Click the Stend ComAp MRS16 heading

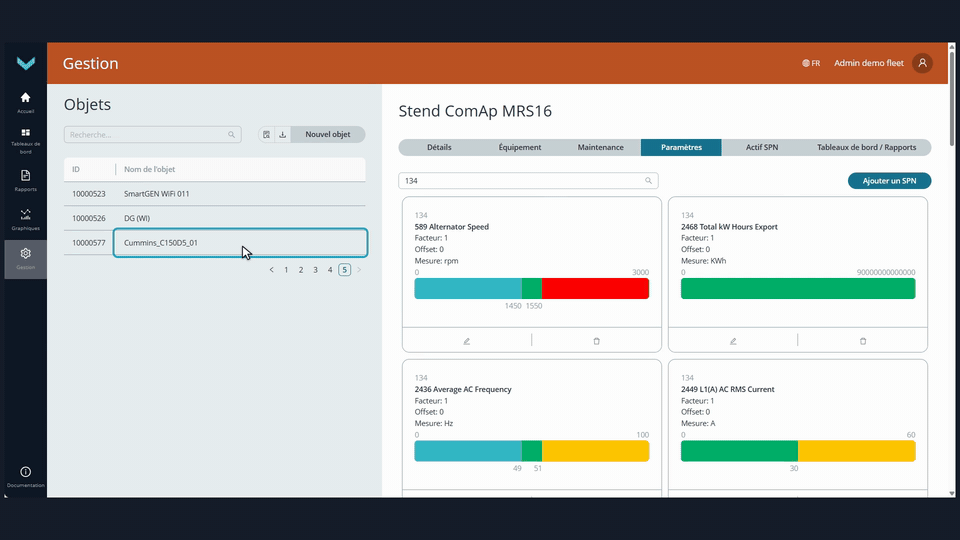(475, 111)
